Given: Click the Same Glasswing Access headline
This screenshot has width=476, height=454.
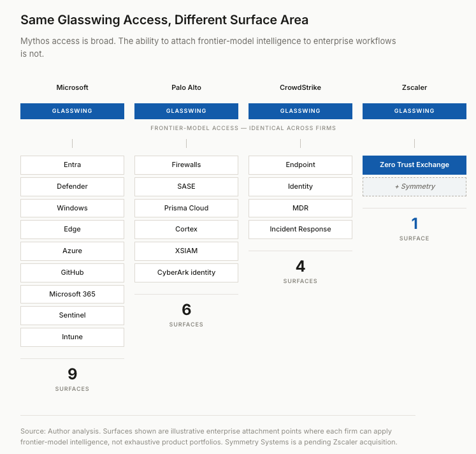Looking at the screenshot, I should point(164,20).
